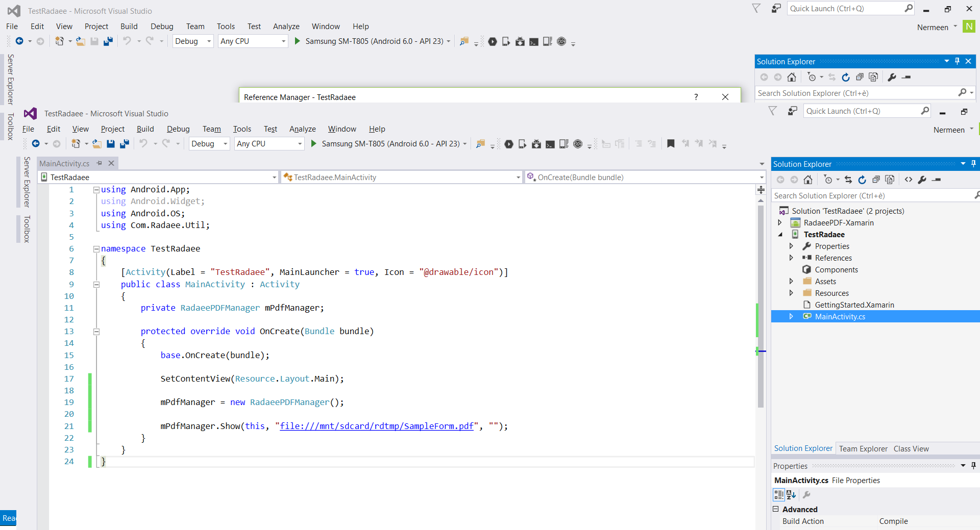Click the code editor vertical scrollbar thumb
Image resolution: width=980 pixels, height=530 pixels.
click(761, 306)
